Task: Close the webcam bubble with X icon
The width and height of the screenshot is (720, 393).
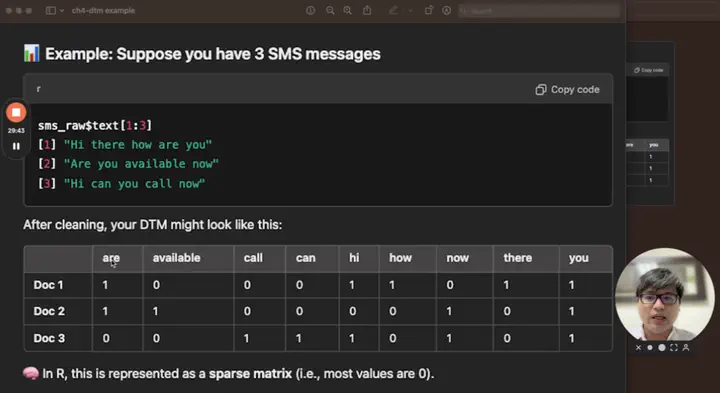Action: click(638, 348)
